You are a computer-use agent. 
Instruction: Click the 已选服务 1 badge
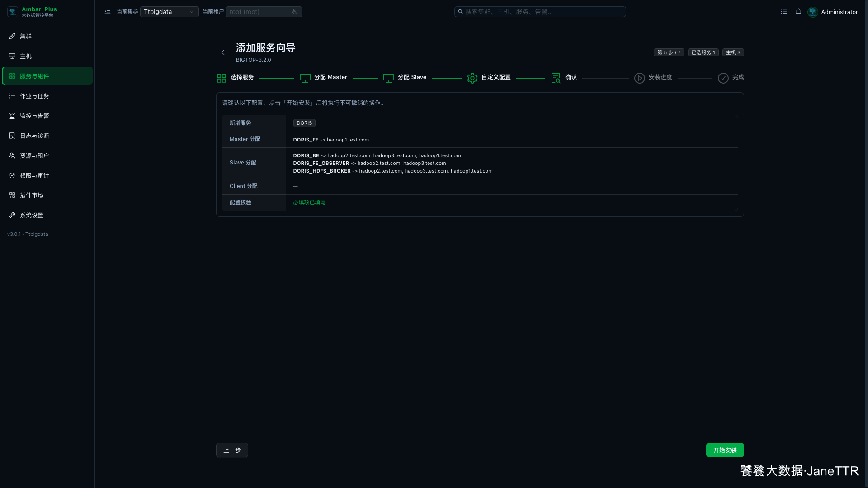point(703,52)
